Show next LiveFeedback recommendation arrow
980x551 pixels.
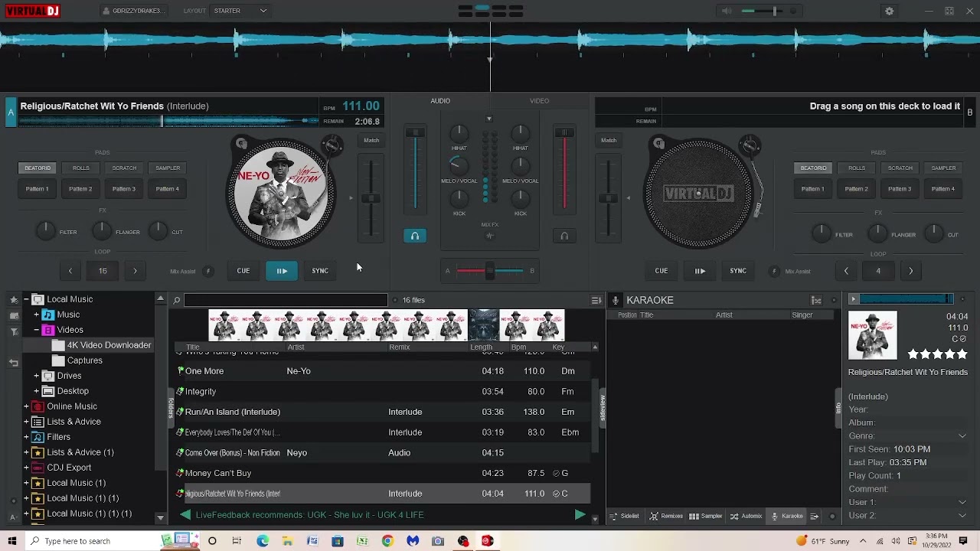tap(580, 515)
